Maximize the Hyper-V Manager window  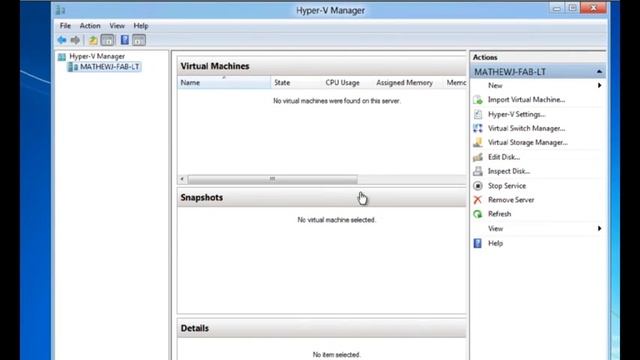(x=572, y=8)
